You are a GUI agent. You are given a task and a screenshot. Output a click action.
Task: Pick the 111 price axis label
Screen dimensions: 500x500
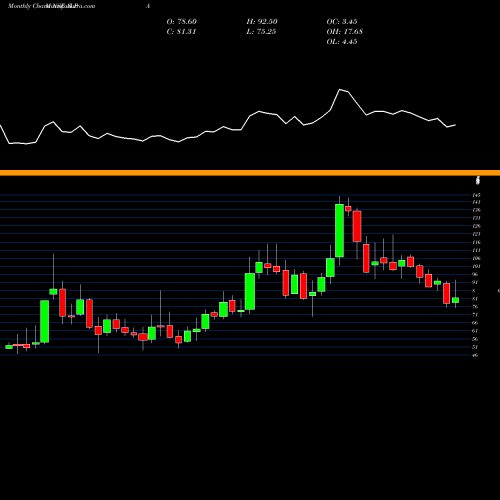point(477,250)
